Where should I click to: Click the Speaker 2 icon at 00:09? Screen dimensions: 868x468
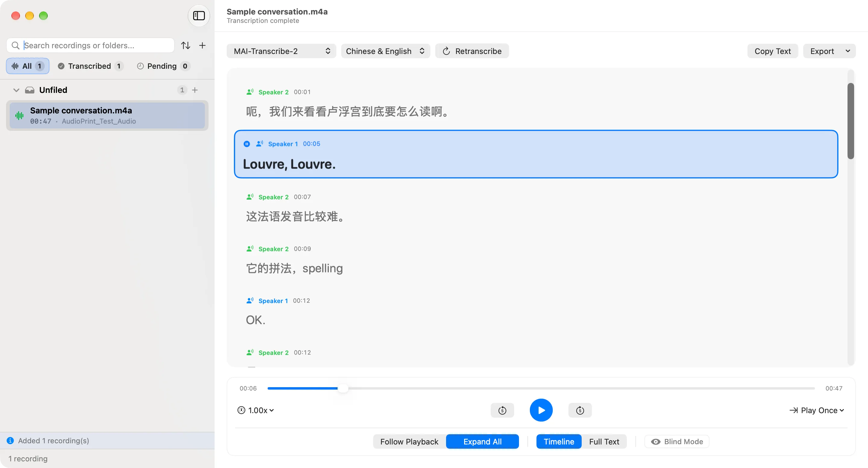(x=250, y=249)
